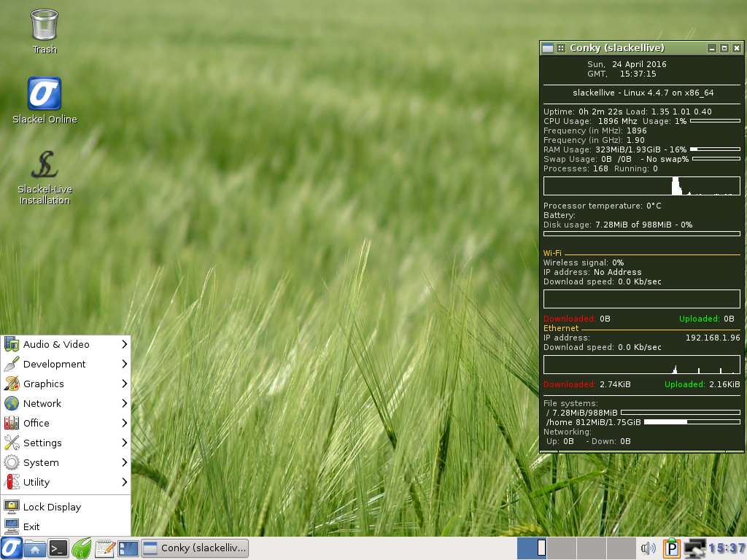The height and width of the screenshot is (560, 747).
Task: Select the Settings menu entry
Action: click(66, 443)
